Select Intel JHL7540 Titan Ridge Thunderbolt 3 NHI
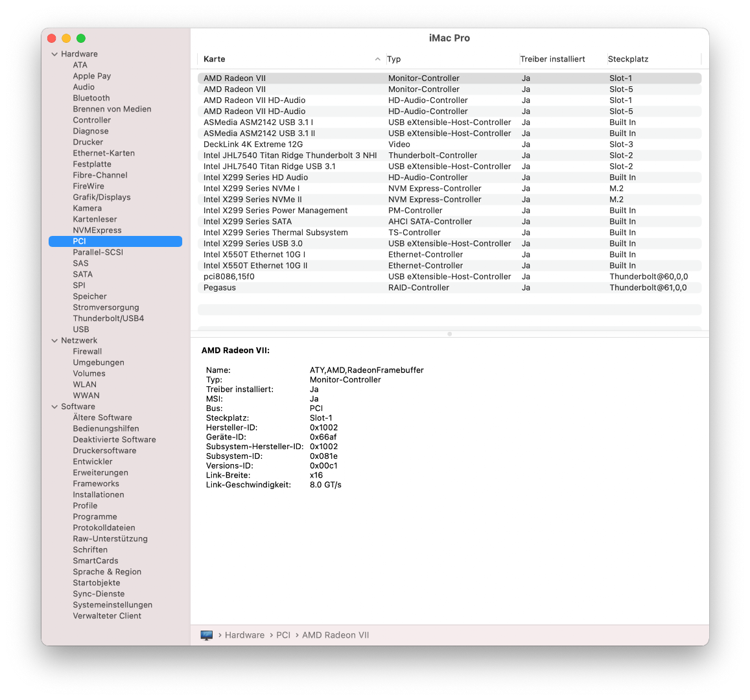This screenshot has width=750, height=700. tap(449, 156)
